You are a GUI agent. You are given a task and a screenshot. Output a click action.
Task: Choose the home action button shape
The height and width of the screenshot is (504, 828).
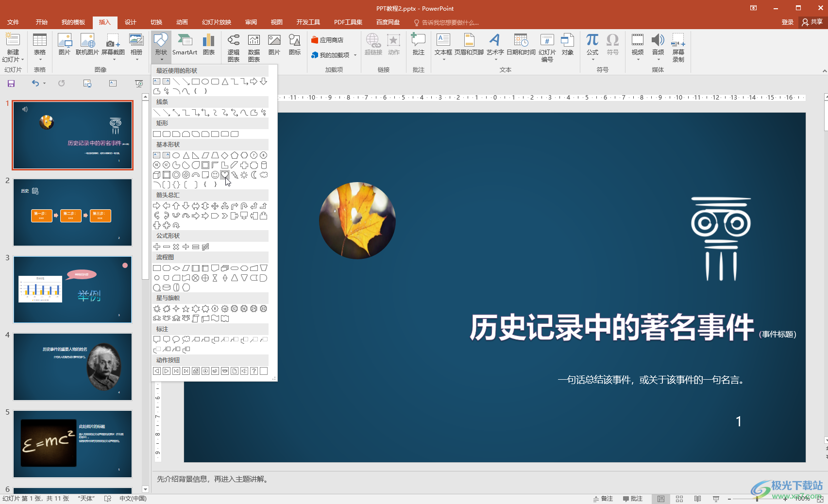pyautogui.click(x=196, y=371)
